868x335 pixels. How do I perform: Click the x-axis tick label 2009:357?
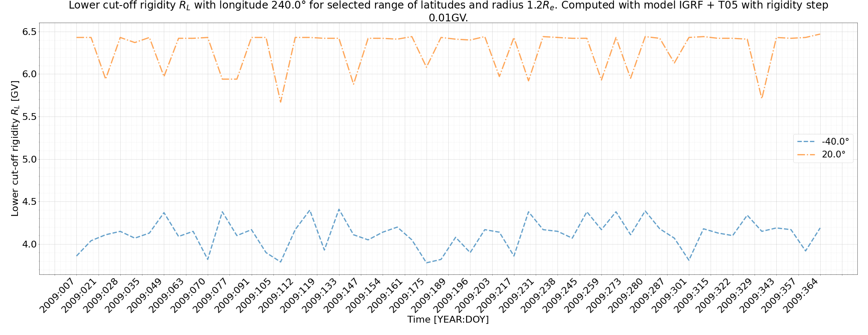coord(780,295)
